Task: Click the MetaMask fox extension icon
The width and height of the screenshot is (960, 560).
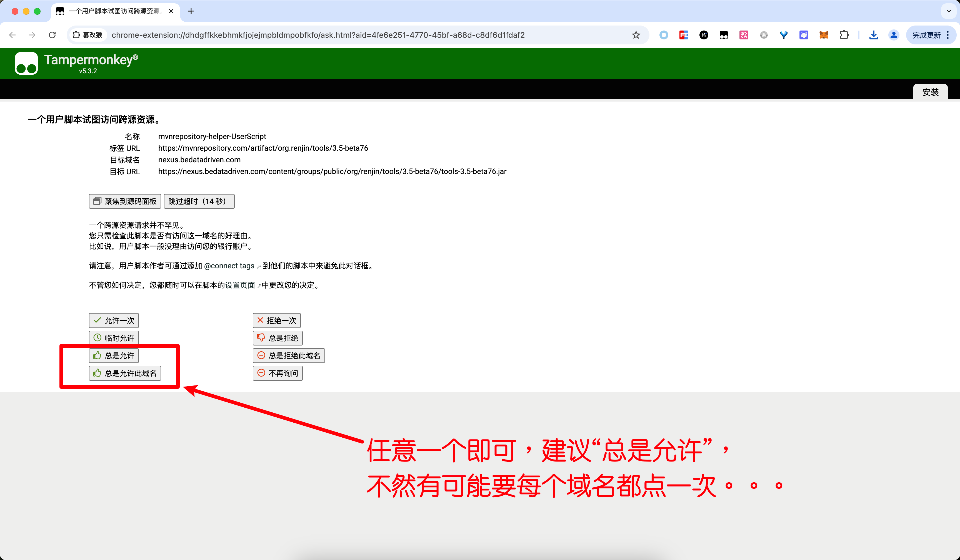Action: [824, 35]
